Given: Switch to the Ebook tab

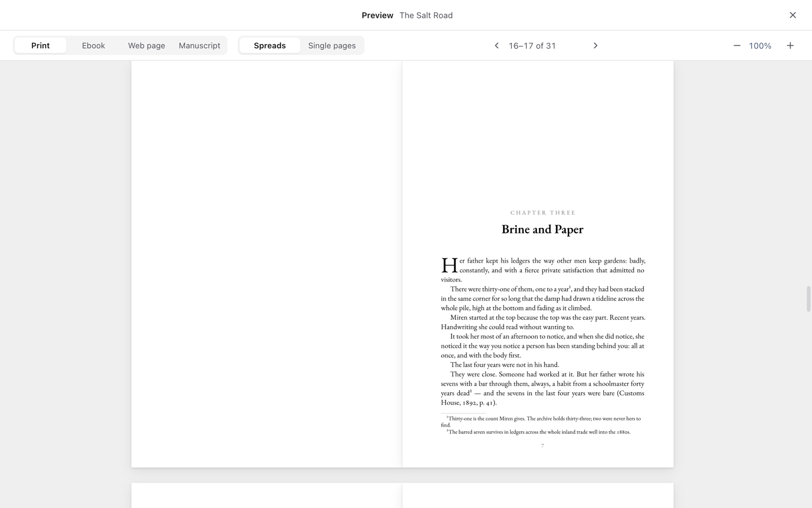Looking at the screenshot, I should click(93, 46).
